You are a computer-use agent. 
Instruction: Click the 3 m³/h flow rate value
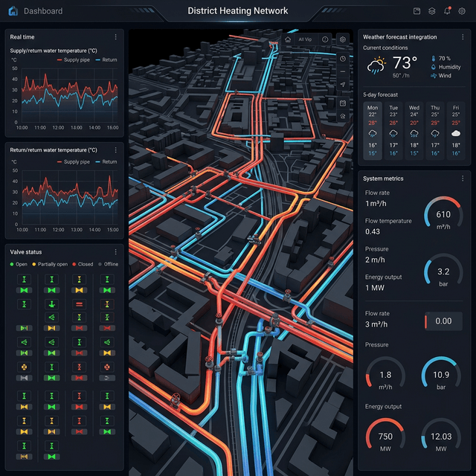(376, 324)
